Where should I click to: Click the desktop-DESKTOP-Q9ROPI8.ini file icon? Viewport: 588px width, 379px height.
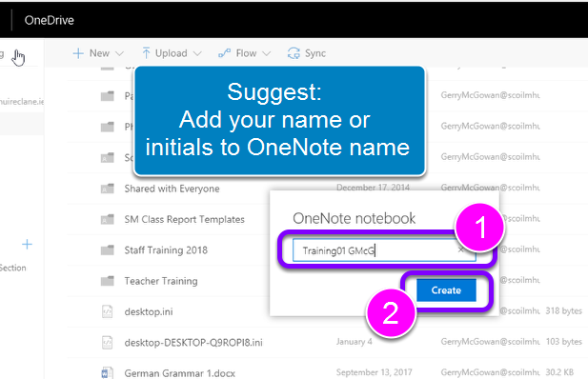tap(108, 342)
